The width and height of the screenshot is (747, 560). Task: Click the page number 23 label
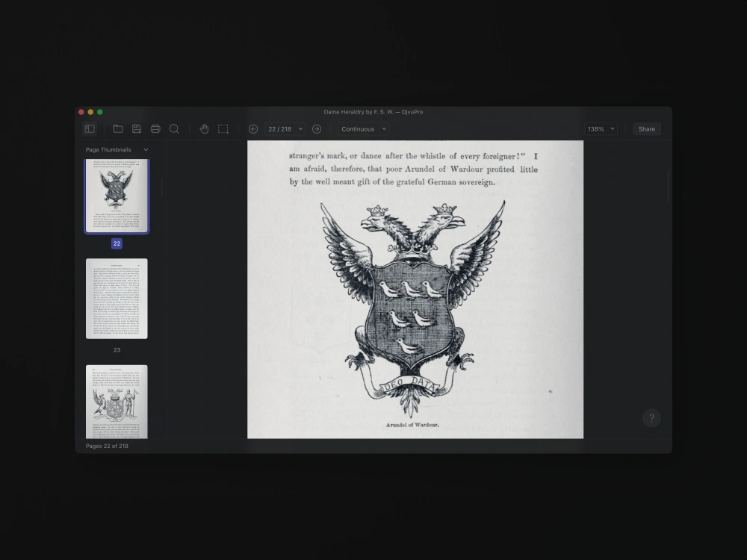pos(117,350)
